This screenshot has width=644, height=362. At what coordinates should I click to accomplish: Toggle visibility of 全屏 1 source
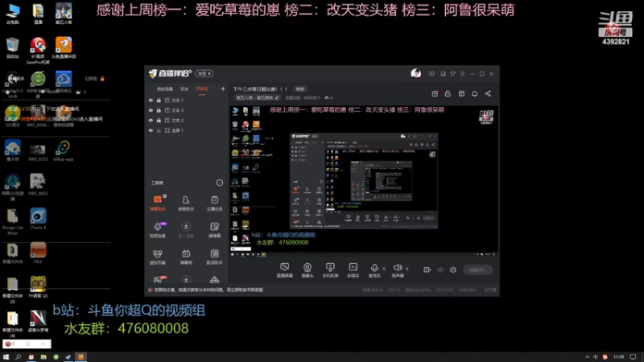pyautogui.click(x=151, y=130)
